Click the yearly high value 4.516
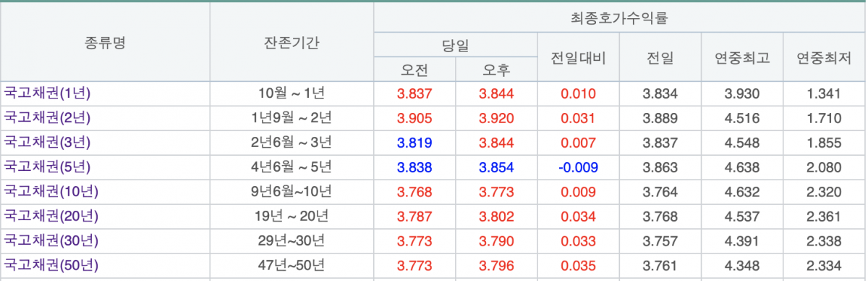The image size is (868, 281). coord(742,117)
